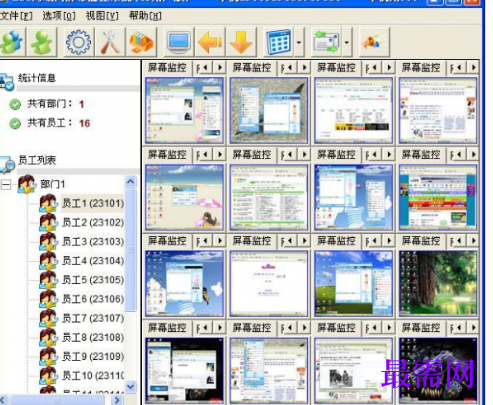Screen dimensions: 493x405
Task: Click the megaphone broadcast toolbar icon
Action: click(374, 42)
